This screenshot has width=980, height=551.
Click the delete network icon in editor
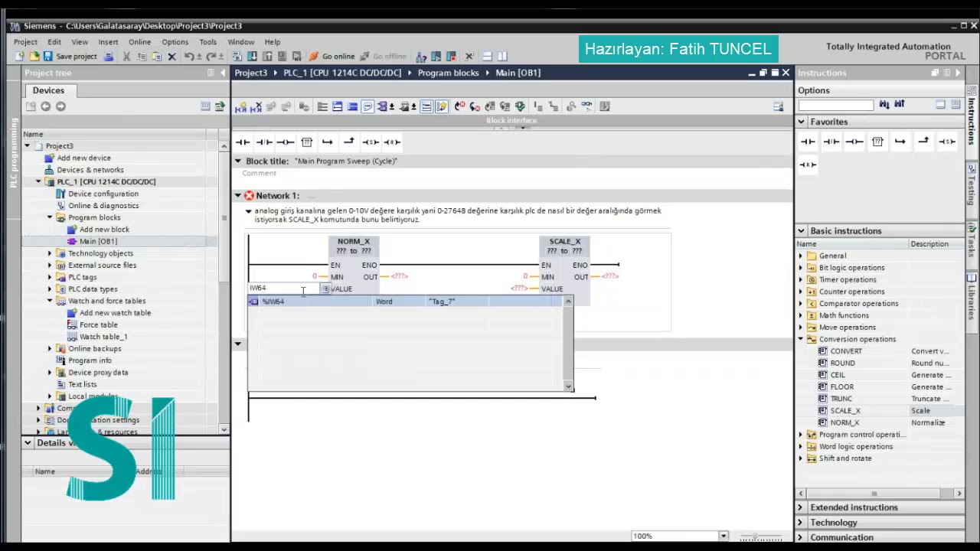click(256, 106)
